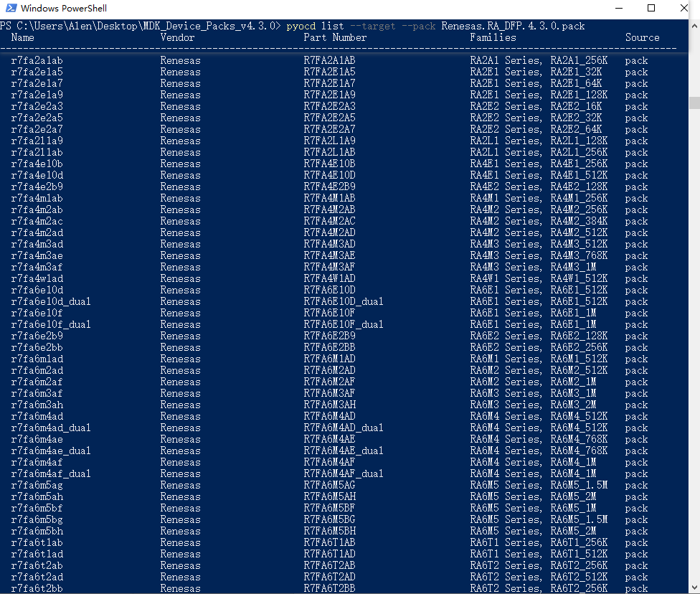Image resolution: width=700 pixels, height=594 pixels.
Task: Click the name 'r7fa6e10f_dual'
Action: coord(51,324)
